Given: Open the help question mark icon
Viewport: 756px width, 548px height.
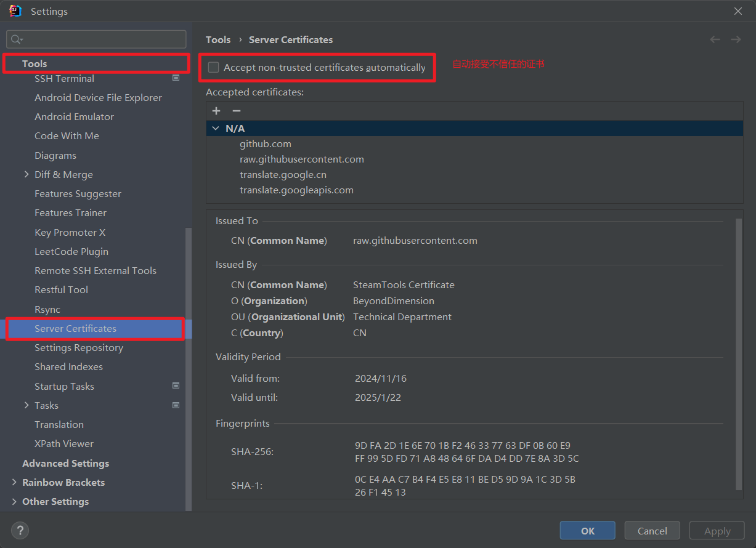Looking at the screenshot, I should pos(20,530).
